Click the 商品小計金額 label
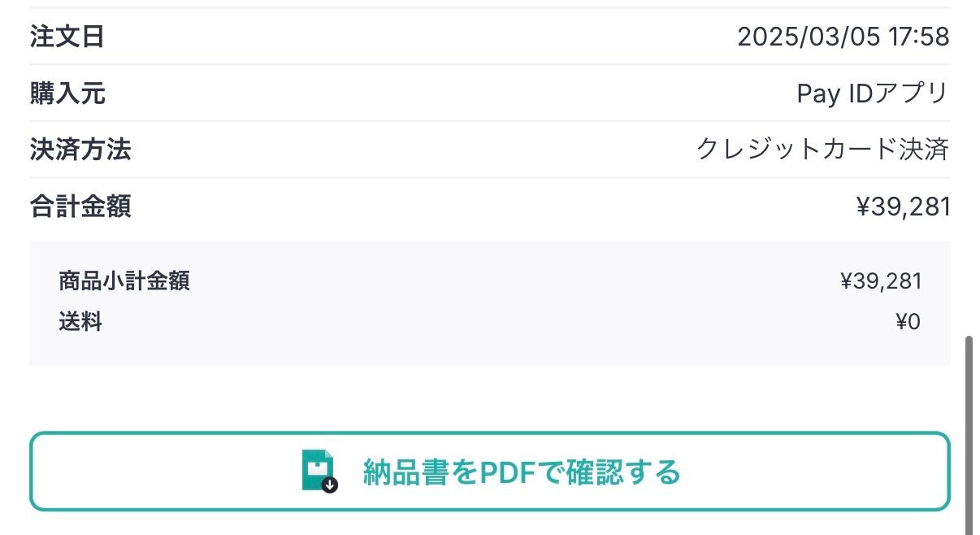Viewport: 980px width, 535px height. pyautogui.click(x=124, y=281)
